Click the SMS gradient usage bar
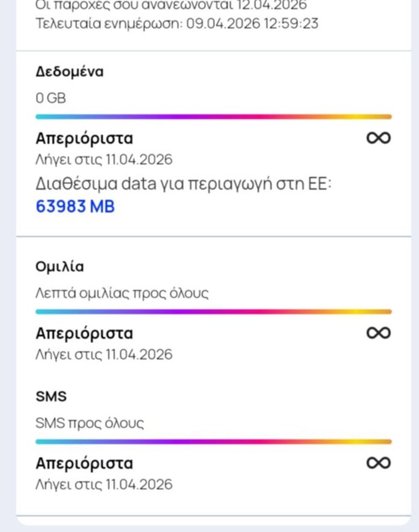Viewport: 419px width, 532px height. (x=213, y=442)
